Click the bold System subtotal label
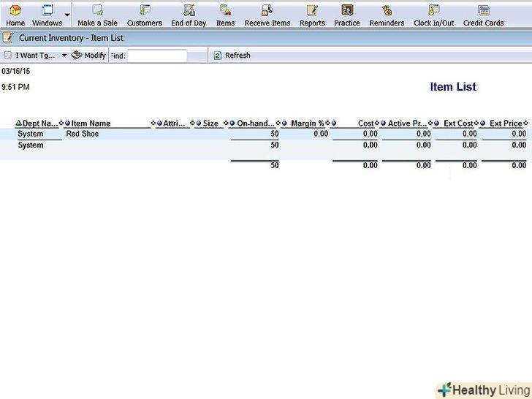Viewport: 532px width, 399px height. coord(31,145)
